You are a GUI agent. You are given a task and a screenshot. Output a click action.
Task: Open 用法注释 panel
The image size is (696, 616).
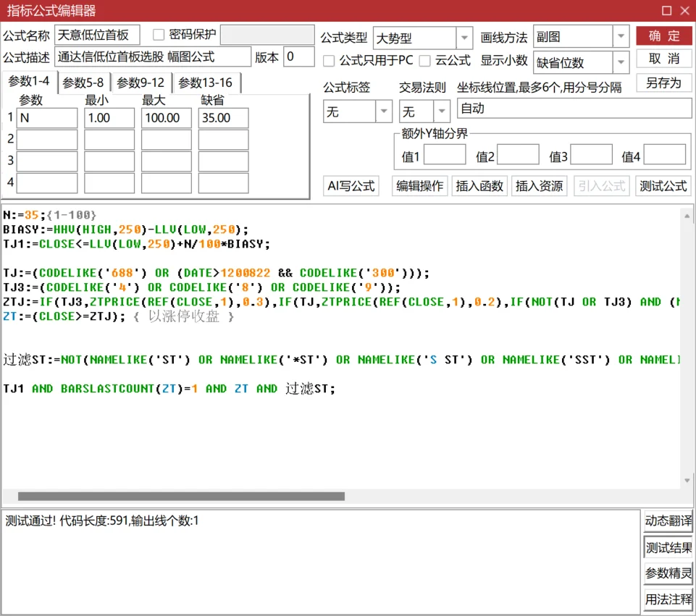(x=668, y=599)
